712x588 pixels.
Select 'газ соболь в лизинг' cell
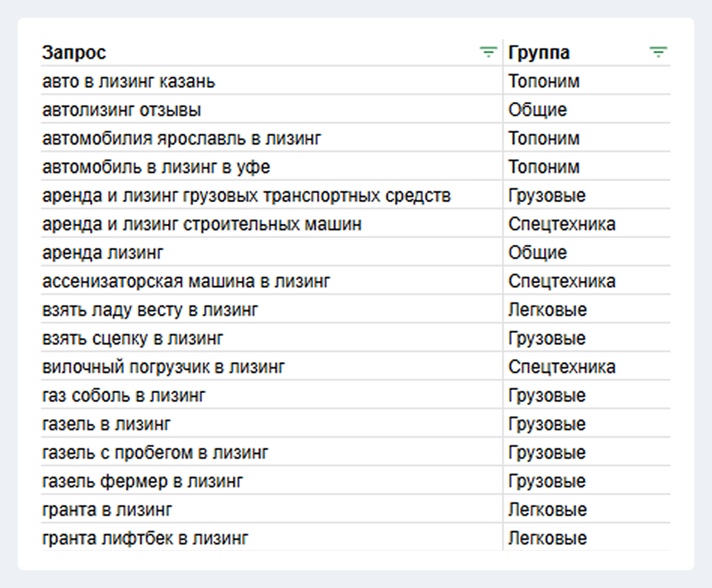click(x=124, y=396)
